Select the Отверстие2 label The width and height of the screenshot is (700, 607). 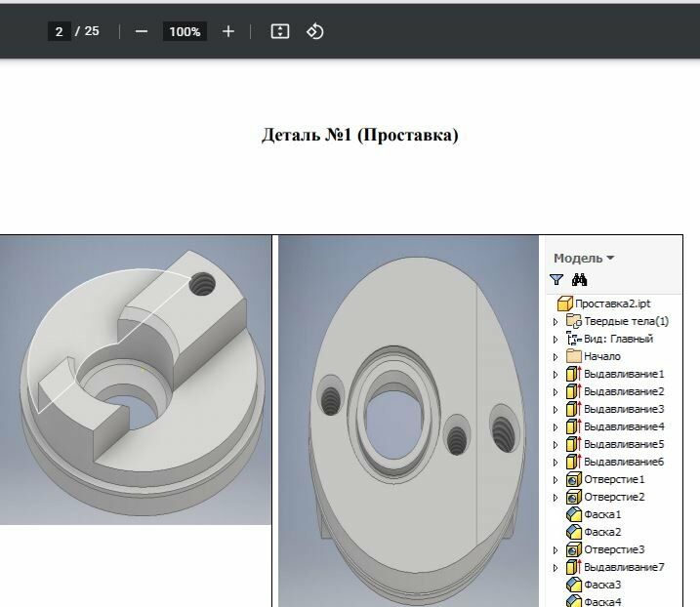pyautogui.click(x=614, y=497)
